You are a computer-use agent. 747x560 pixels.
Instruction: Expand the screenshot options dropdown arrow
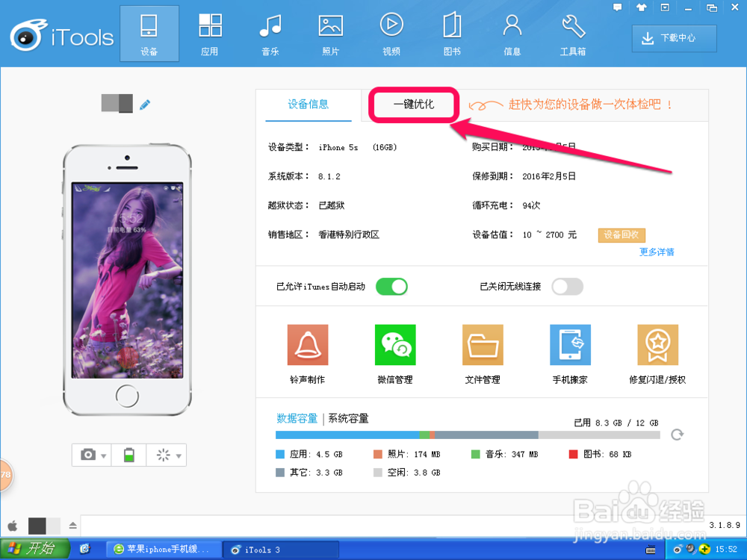[104, 456]
